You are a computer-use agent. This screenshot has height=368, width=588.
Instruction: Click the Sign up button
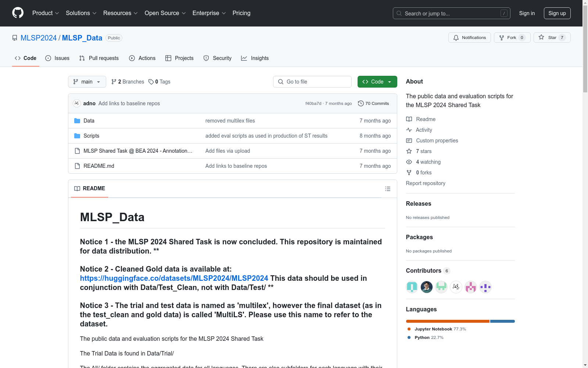pos(557,13)
